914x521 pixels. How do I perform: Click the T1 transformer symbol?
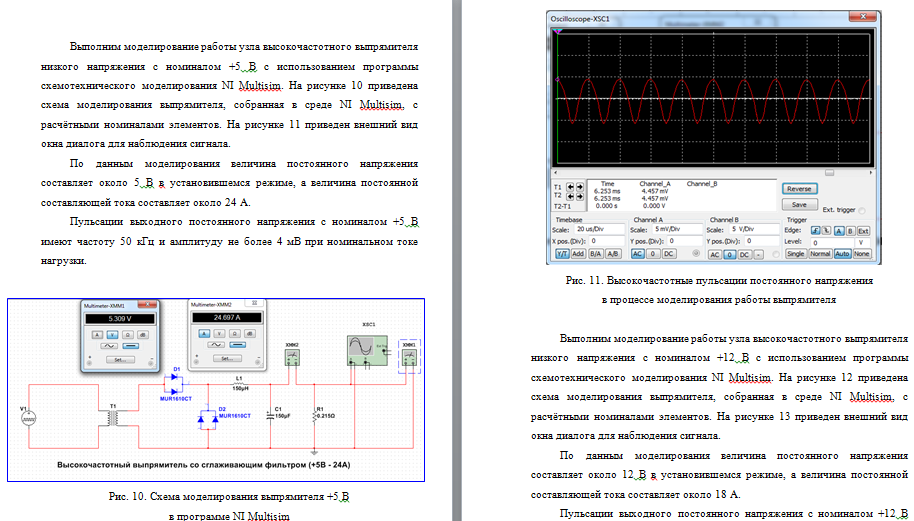pyautogui.click(x=113, y=418)
